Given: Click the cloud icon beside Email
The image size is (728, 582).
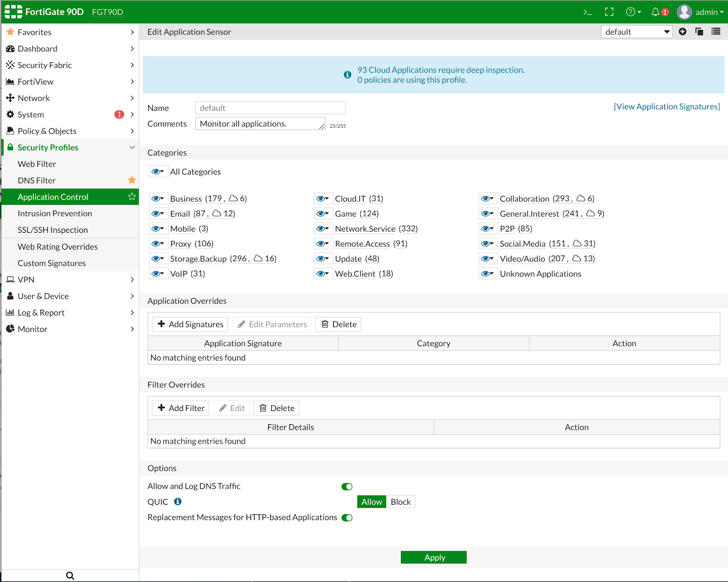Looking at the screenshot, I should point(217,213).
